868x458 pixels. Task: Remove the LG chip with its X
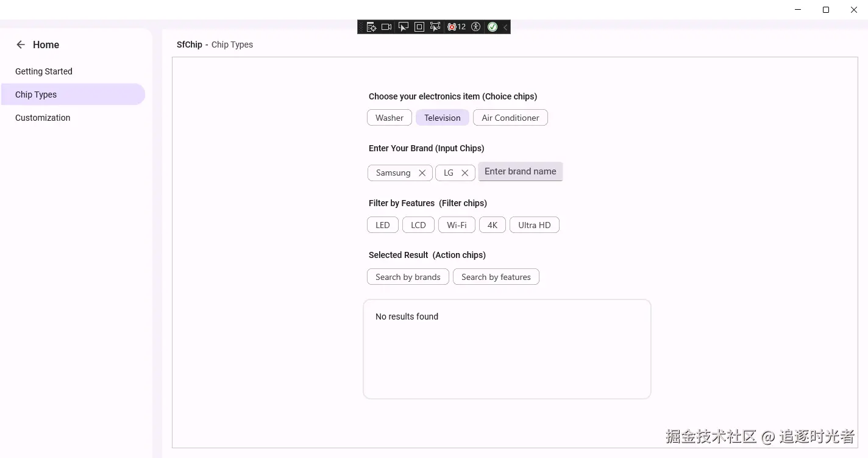(464, 173)
